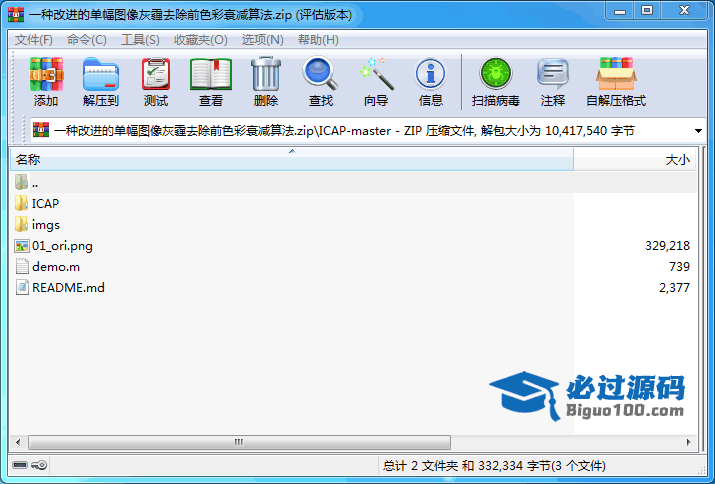This screenshot has width=715, height=484.
Task: Expand the address bar path dropdown
Action: pos(698,131)
